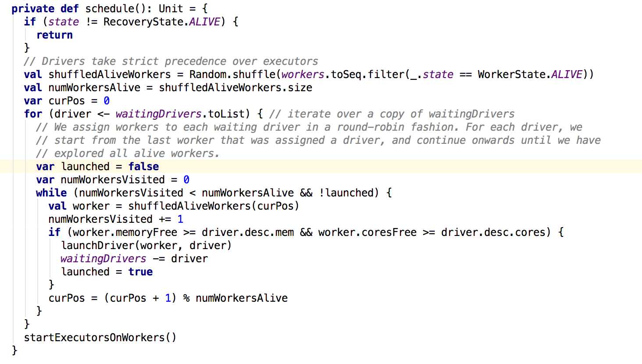Click "false" on the highlighted launched line
The width and height of the screenshot is (642, 364).
tap(143, 167)
